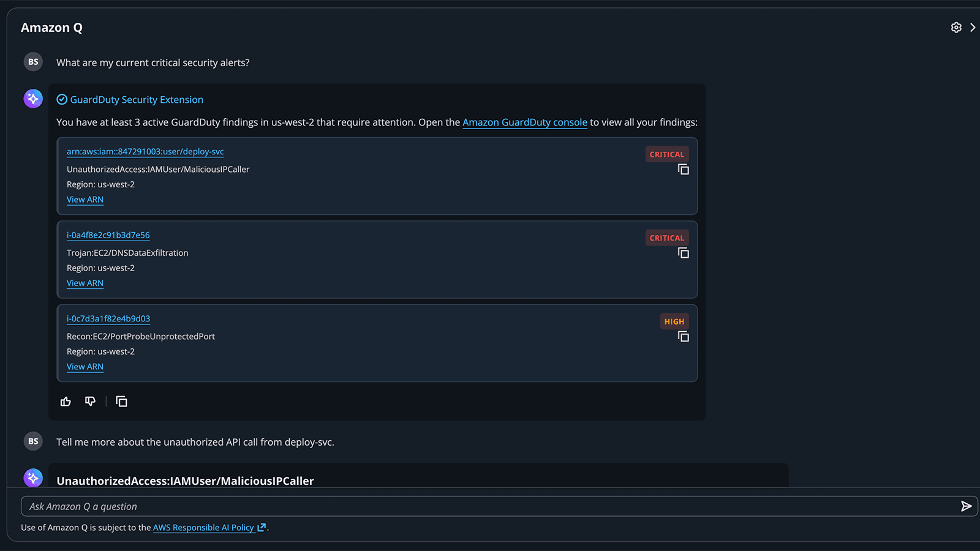Open the deploy-svc IAM user ARN link
Screen dimensions: 980x551
coord(145,152)
